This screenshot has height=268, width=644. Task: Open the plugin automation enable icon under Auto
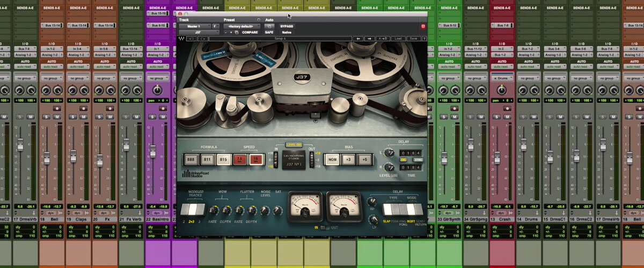click(269, 26)
